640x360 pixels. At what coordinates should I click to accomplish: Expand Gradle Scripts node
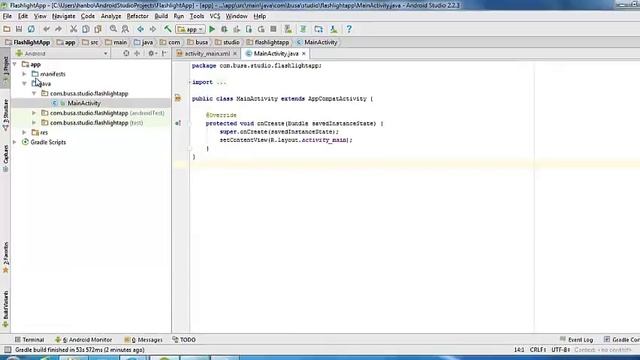coord(15,142)
